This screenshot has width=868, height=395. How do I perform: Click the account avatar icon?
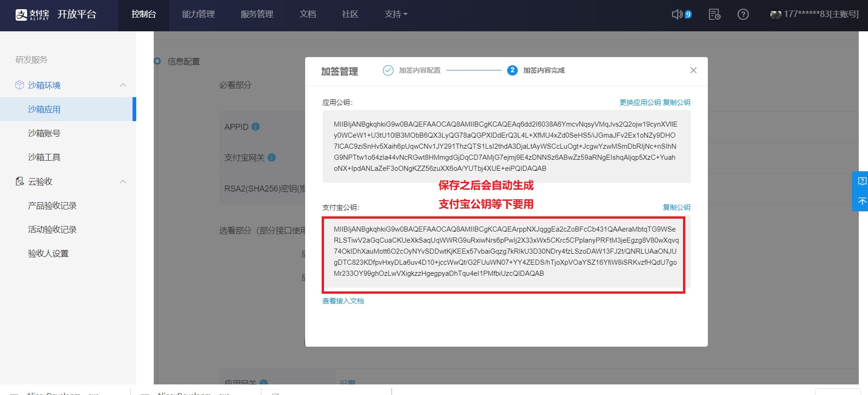coord(776,14)
